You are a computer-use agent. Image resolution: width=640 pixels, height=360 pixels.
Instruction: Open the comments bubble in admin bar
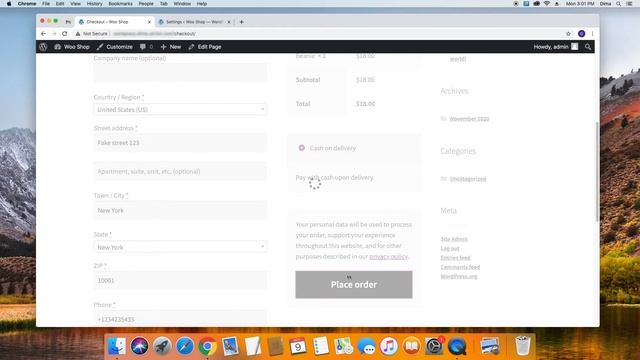point(146,47)
